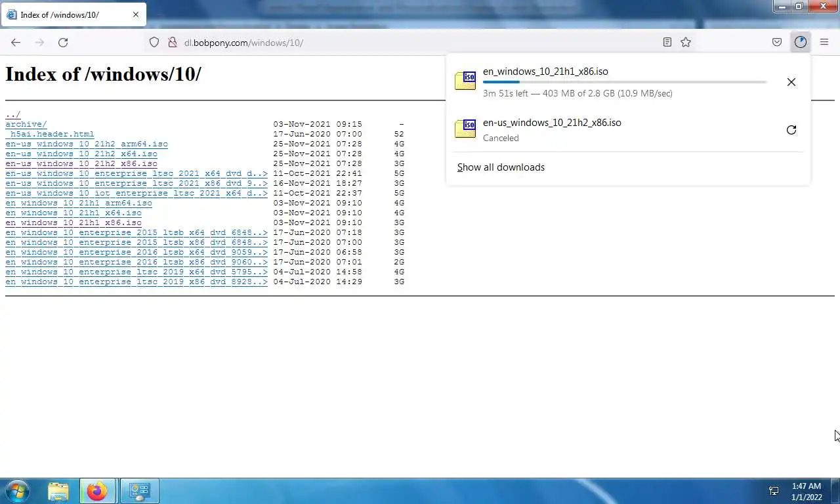Viewport: 840px width, 504px height.
Task: Open the archive/ folder link
Action: click(x=26, y=124)
